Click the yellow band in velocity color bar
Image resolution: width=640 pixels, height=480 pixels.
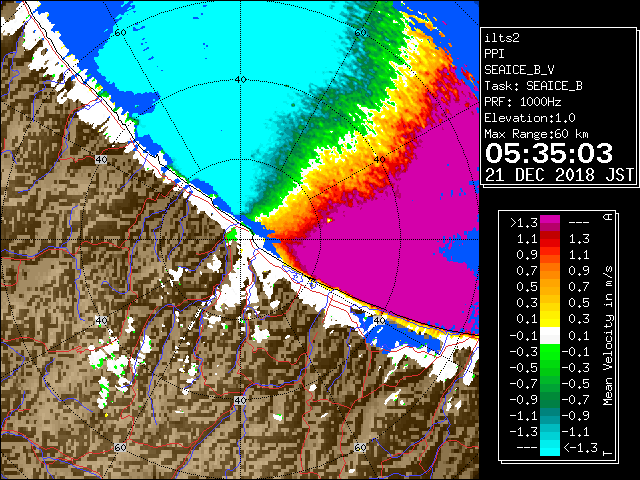(550, 319)
